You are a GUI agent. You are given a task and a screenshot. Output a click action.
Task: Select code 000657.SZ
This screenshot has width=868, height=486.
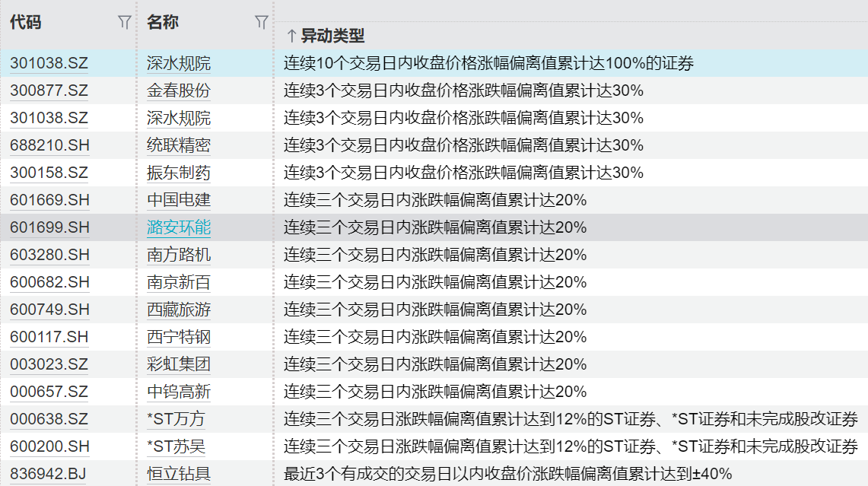tap(49, 392)
